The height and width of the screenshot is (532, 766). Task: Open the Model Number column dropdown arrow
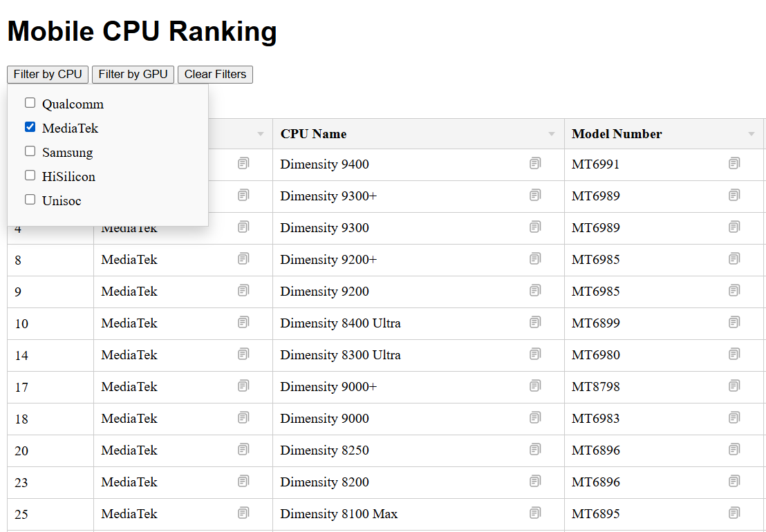[x=751, y=134]
